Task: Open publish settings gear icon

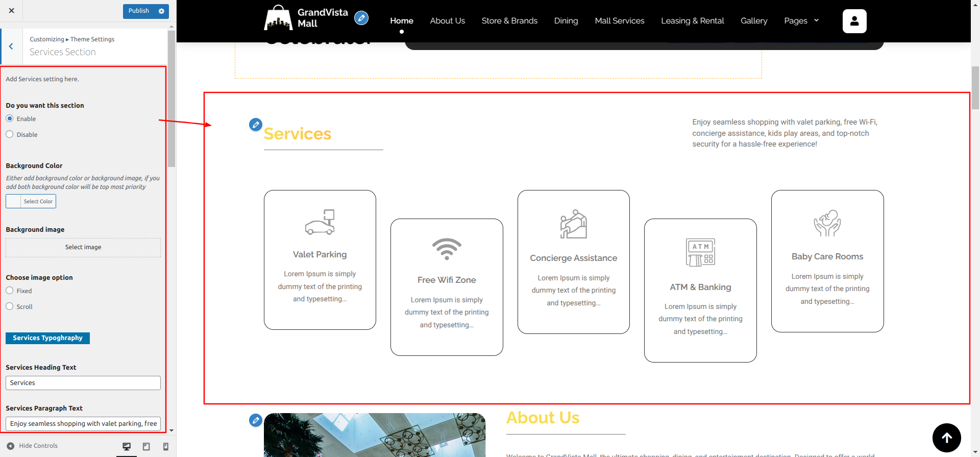Action: point(161,11)
